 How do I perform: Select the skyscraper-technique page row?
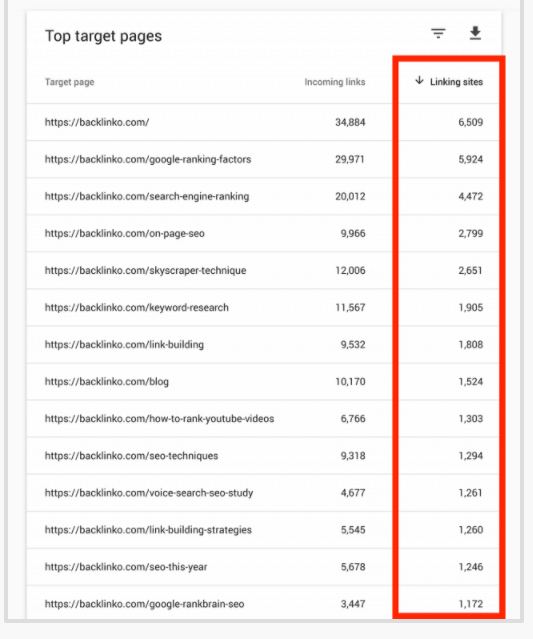click(x=264, y=271)
